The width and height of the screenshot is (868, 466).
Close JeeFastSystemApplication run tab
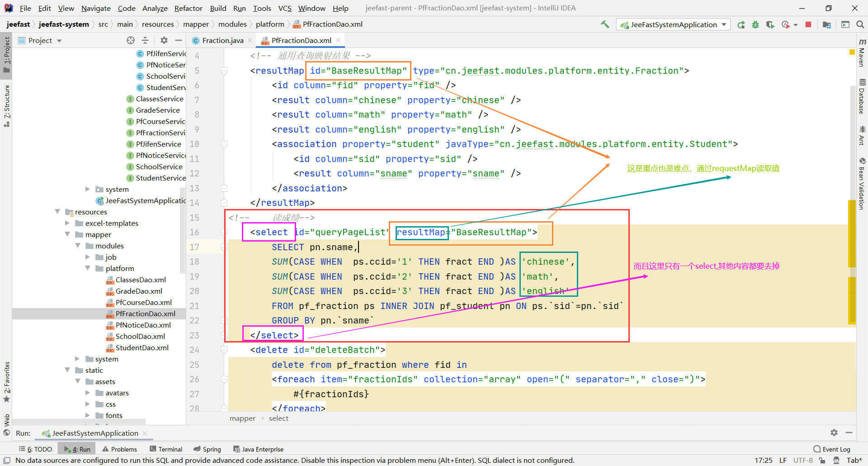pos(145,433)
